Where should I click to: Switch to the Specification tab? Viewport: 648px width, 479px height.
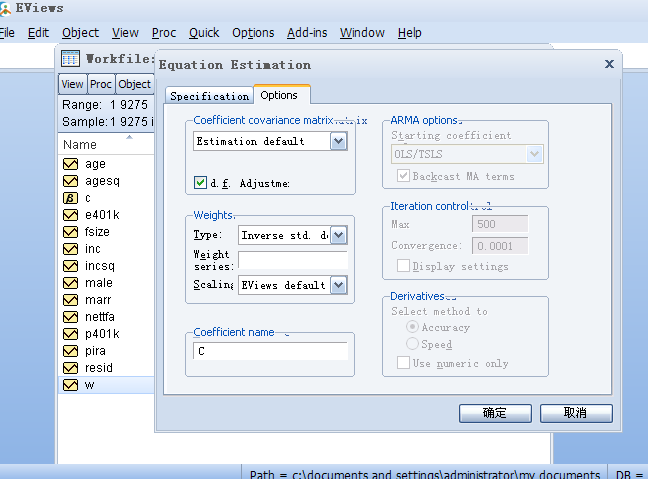point(210,96)
